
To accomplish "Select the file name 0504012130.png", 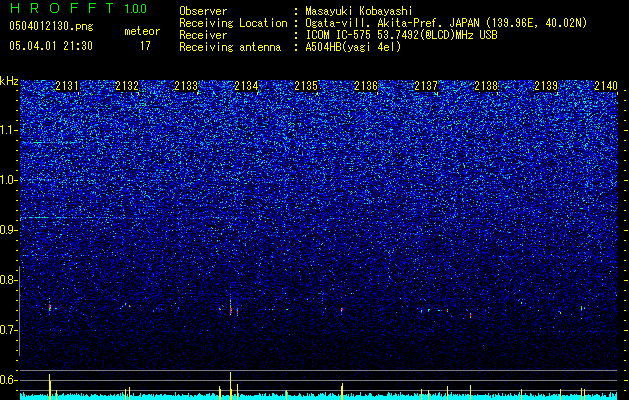I will (51, 26).
